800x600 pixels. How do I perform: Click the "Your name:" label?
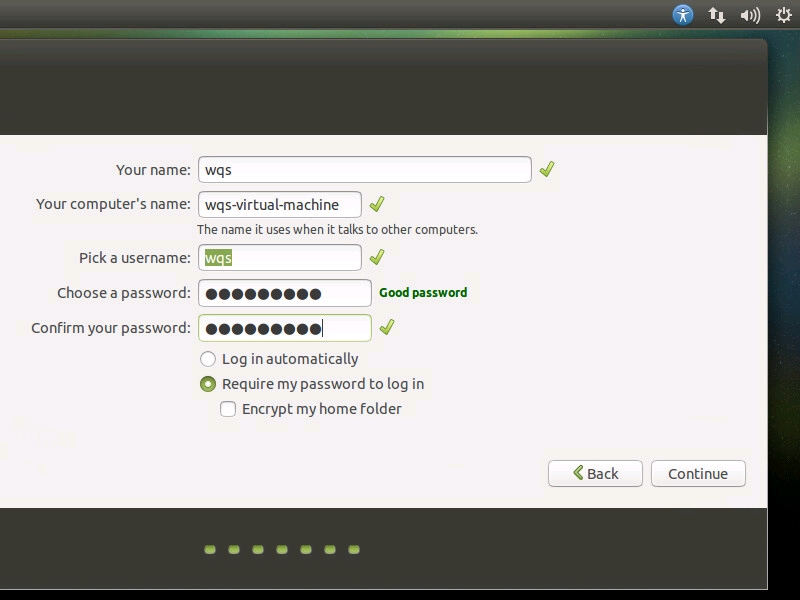coord(153,169)
